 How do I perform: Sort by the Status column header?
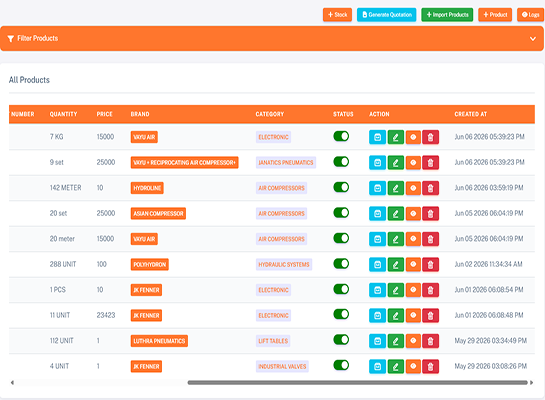(x=343, y=114)
